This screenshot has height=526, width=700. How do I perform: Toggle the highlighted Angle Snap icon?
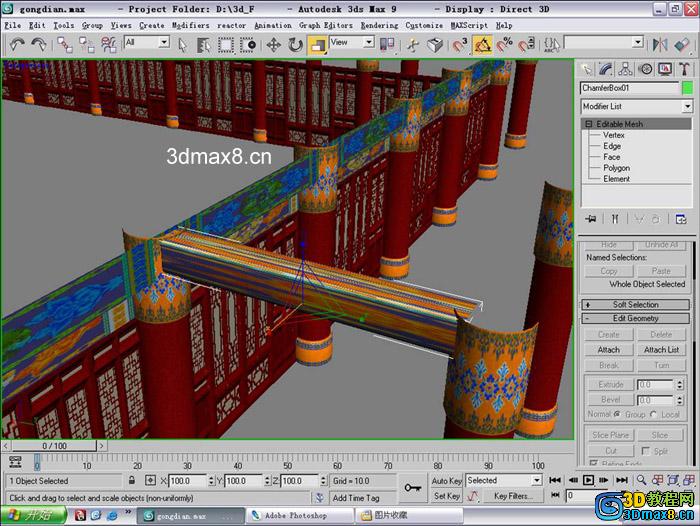pyautogui.click(x=482, y=45)
